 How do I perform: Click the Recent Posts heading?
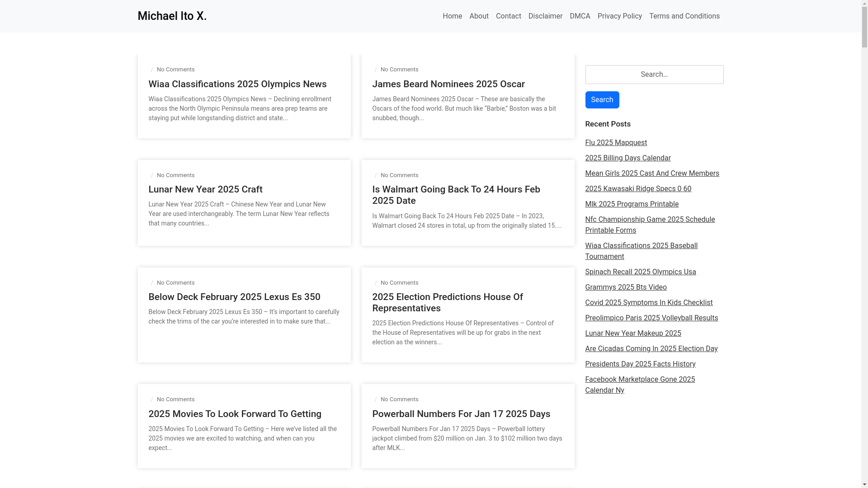click(608, 124)
